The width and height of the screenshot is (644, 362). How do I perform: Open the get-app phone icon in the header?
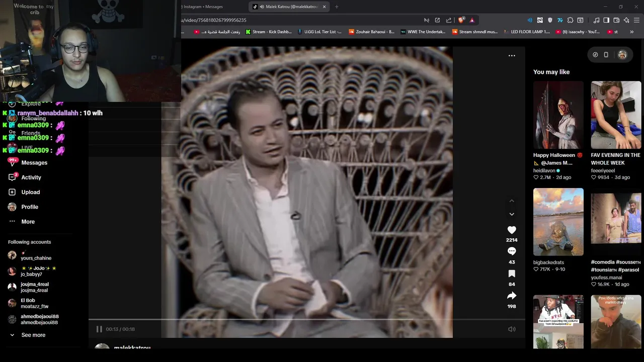(606, 55)
